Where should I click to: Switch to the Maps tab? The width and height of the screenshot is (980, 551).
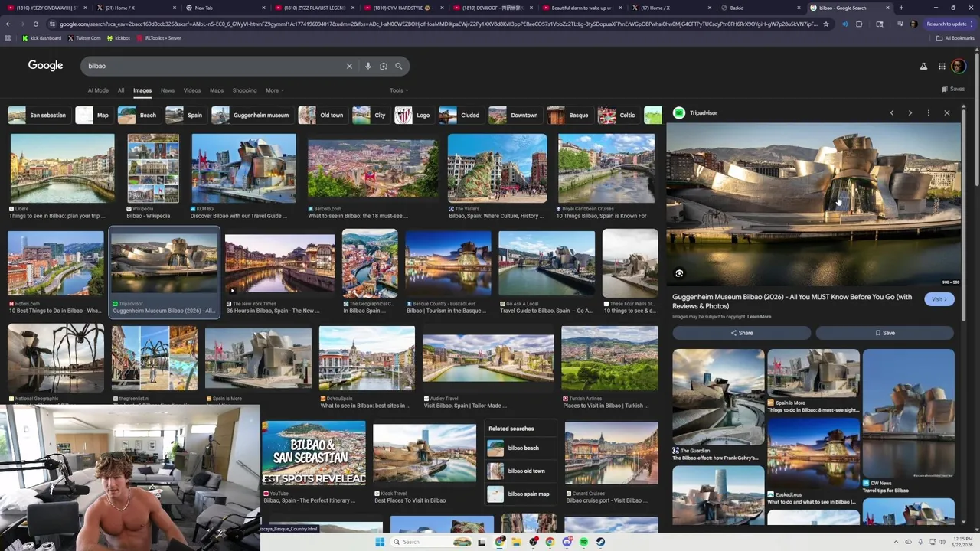click(x=217, y=90)
